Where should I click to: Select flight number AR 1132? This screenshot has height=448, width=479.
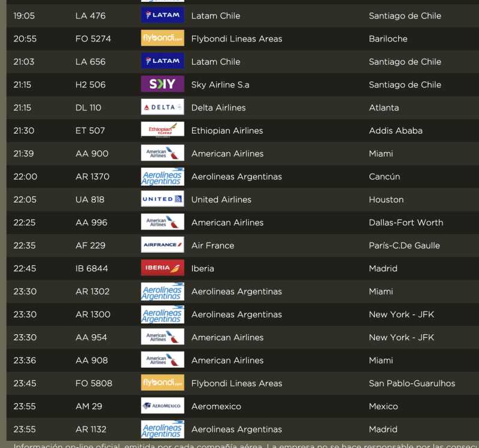tap(91, 429)
